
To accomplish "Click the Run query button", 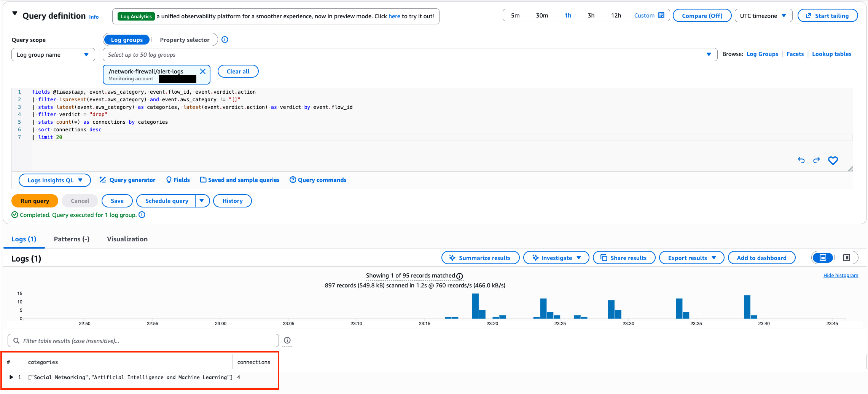I will coord(35,201).
